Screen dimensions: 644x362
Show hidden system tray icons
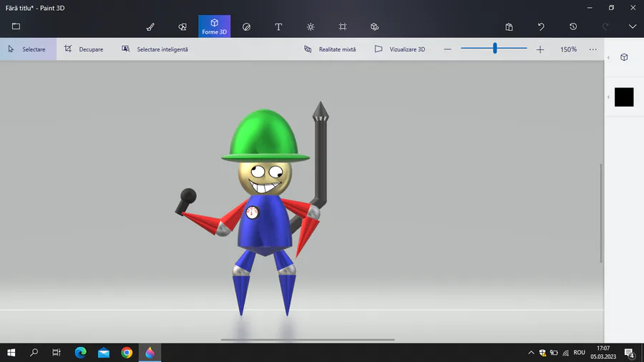point(531,353)
